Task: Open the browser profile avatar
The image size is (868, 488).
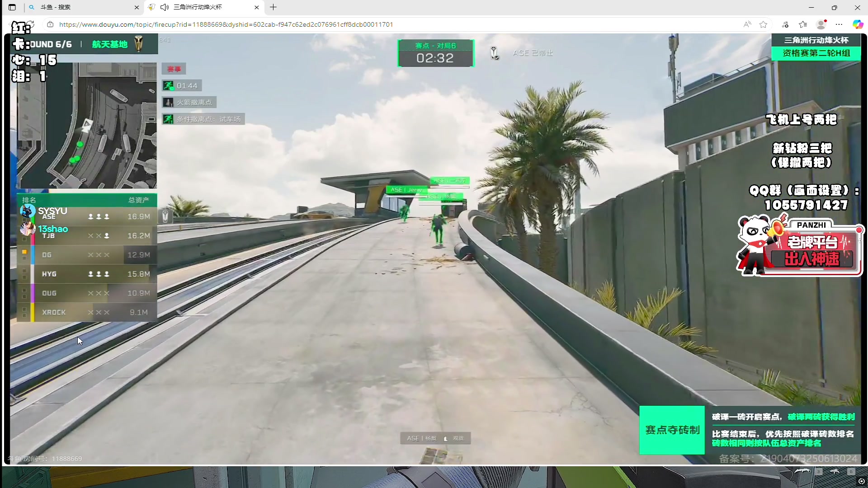Action: [821, 24]
